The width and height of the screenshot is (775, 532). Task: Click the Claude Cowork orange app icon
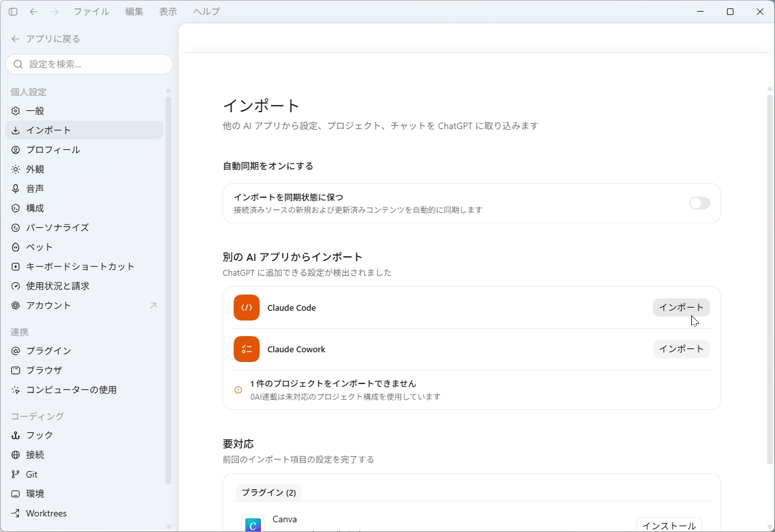point(247,349)
